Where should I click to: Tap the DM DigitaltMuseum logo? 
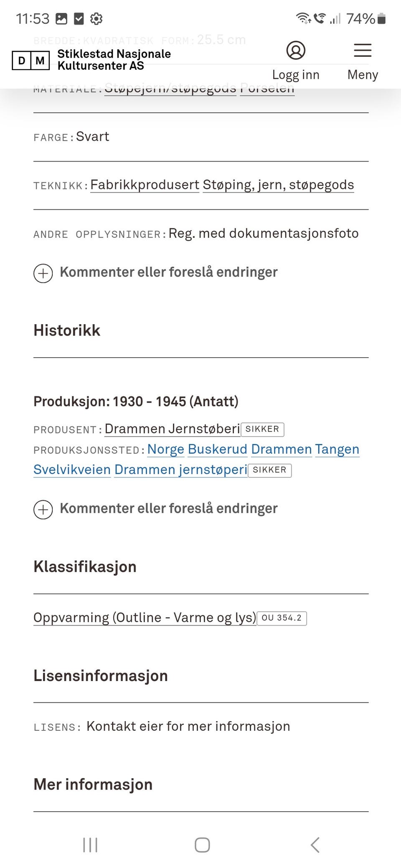click(31, 61)
